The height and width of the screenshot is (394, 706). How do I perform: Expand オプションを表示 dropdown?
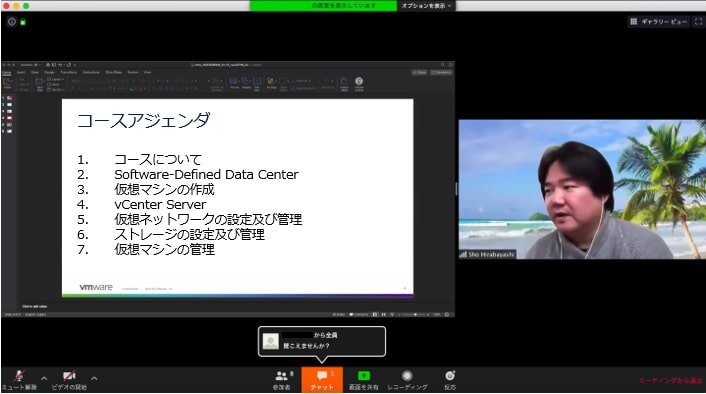click(426, 6)
